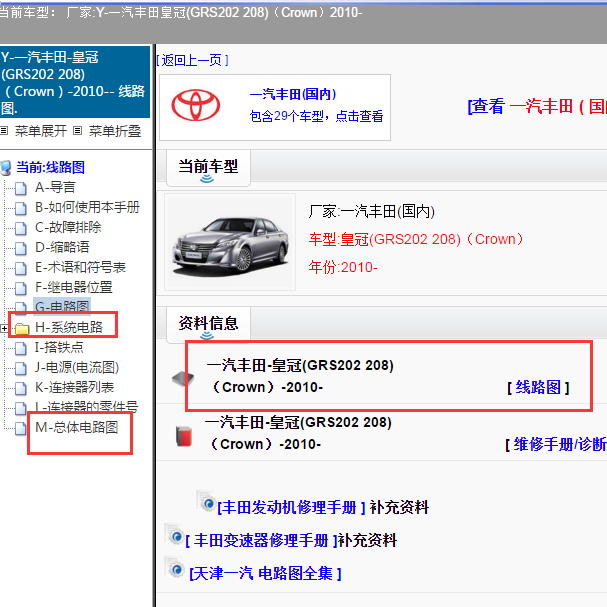Click the 菜单展开 menu icon
This screenshot has height=607, width=607.
4,130
